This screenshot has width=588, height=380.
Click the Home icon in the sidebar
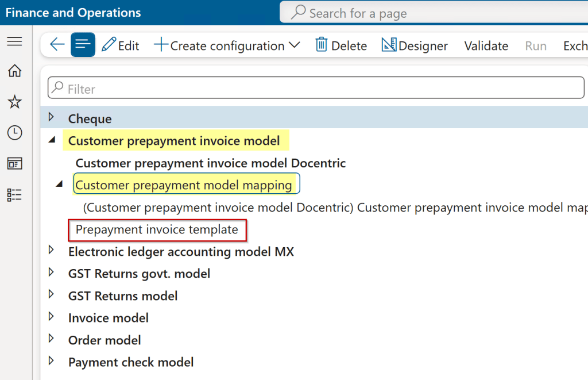[x=15, y=71]
